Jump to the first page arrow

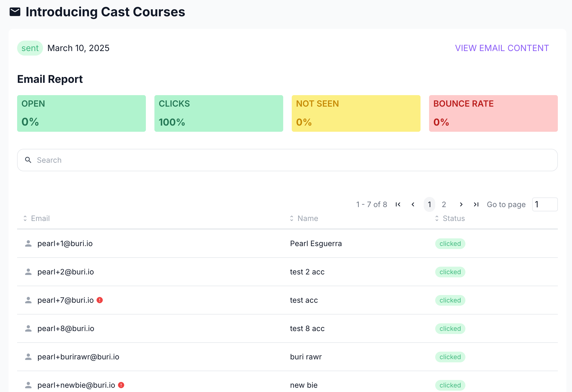point(398,204)
